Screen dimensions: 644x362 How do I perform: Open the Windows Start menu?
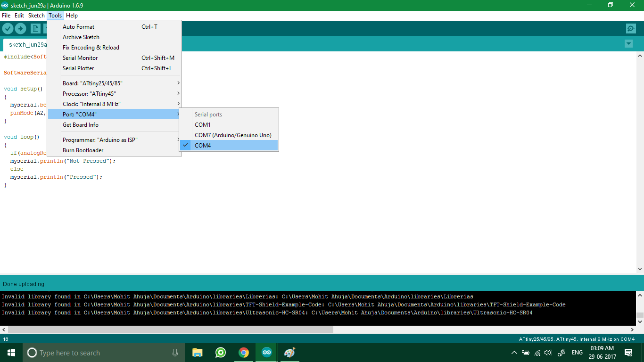[x=11, y=353]
